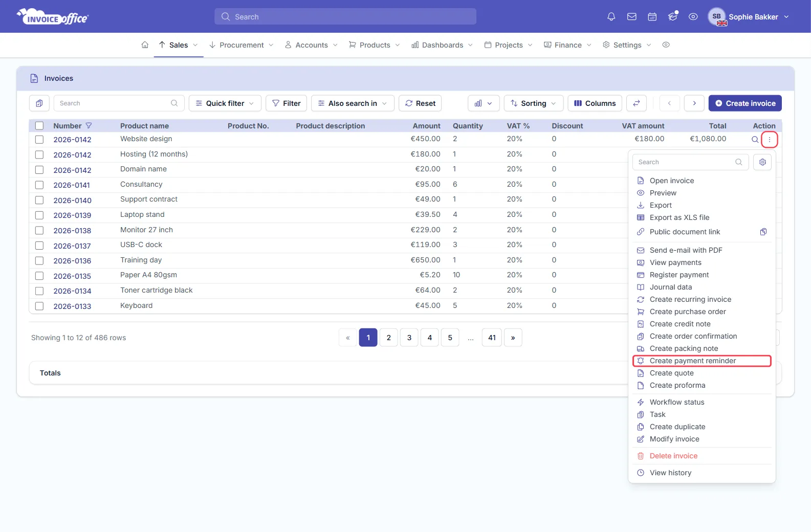811x532 pixels.
Task: Expand the Procurement navigation menu
Action: (x=242, y=45)
